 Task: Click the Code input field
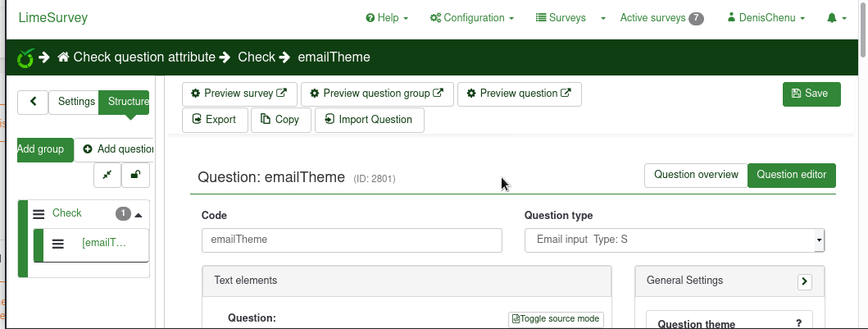pyautogui.click(x=352, y=240)
